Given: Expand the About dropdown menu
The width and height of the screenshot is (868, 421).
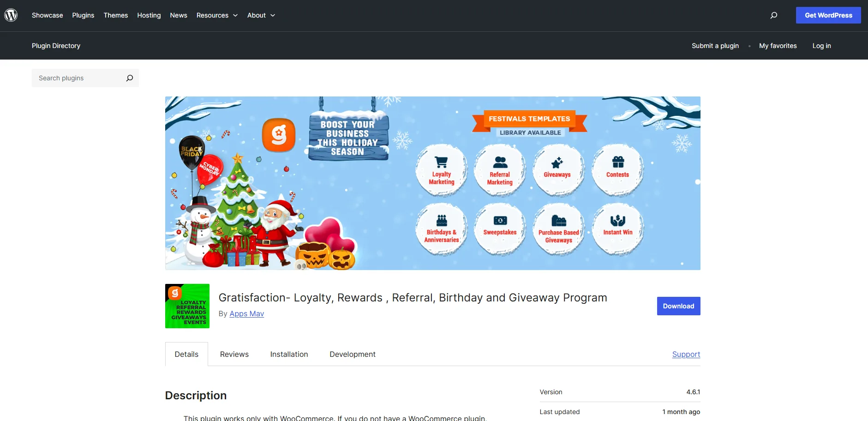Looking at the screenshot, I should [261, 15].
